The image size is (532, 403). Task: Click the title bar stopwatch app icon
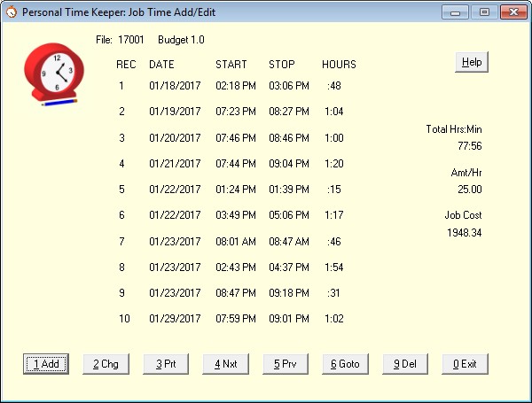pos(12,12)
